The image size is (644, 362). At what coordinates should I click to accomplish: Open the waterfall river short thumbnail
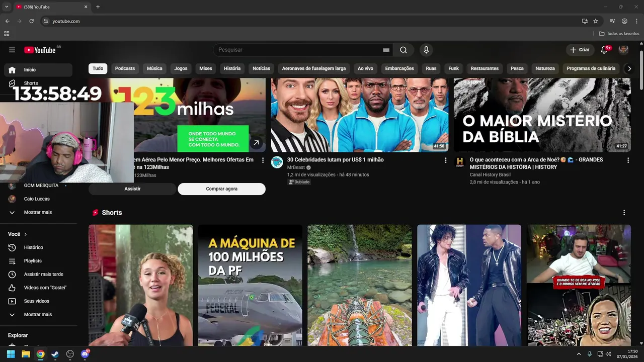[360, 285]
